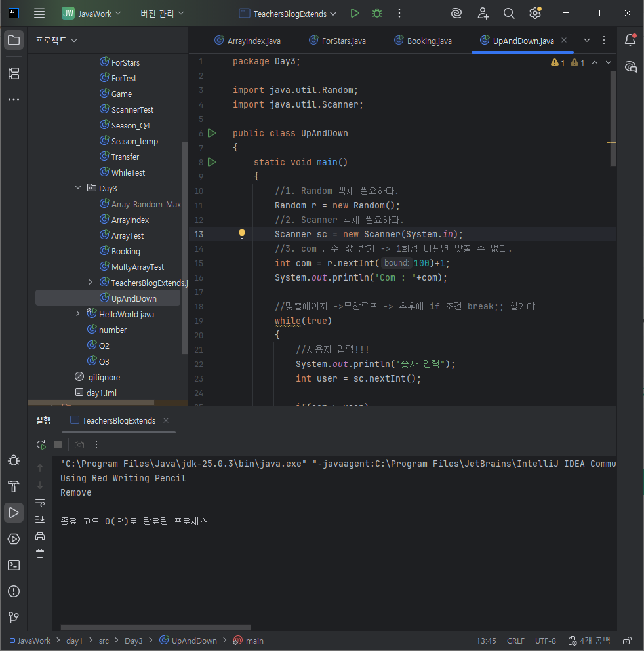Open the Build hammer tool window
Viewport: 644px width, 651px height.
14,486
